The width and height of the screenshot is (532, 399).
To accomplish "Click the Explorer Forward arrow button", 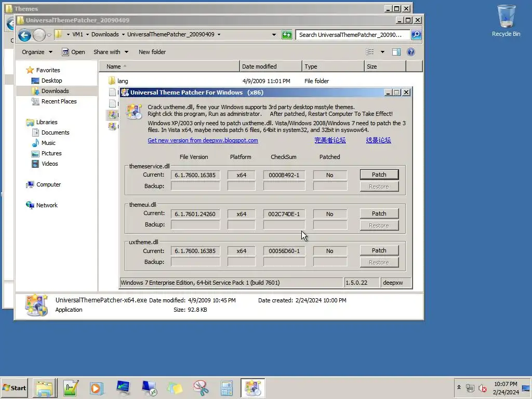I will tap(39, 35).
